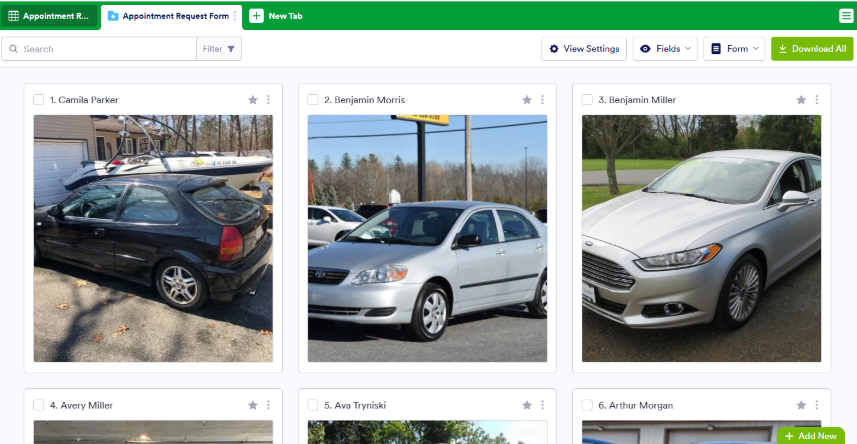The width and height of the screenshot is (857, 444).
Task: Open a New Tab
Action: point(276,16)
